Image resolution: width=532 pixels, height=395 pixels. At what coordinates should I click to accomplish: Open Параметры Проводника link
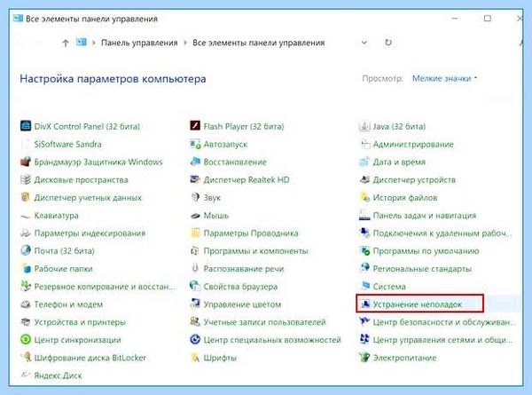(251, 233)
